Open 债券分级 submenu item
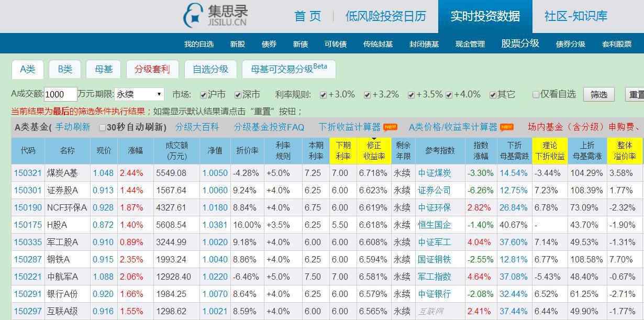This screenshot has width=644, height=320. click(571, 44)
